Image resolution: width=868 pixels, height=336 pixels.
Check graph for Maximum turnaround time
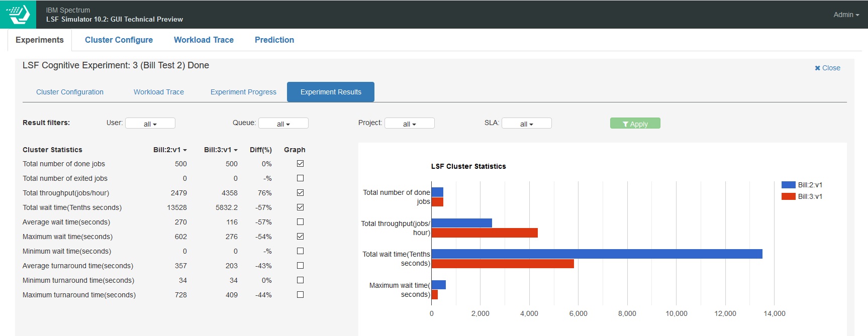(301, 295)
